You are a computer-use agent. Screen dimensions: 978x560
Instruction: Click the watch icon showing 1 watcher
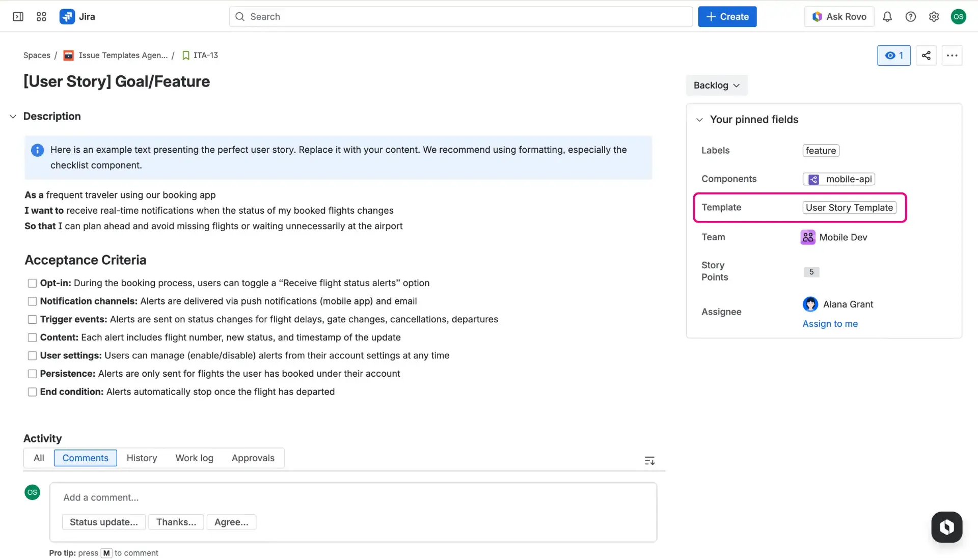point(894,55)
